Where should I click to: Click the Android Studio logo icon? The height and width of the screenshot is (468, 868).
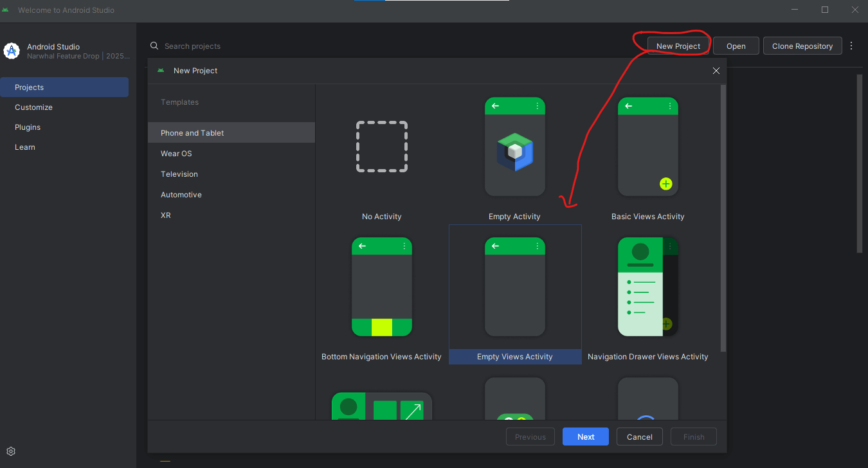point(12,51)
